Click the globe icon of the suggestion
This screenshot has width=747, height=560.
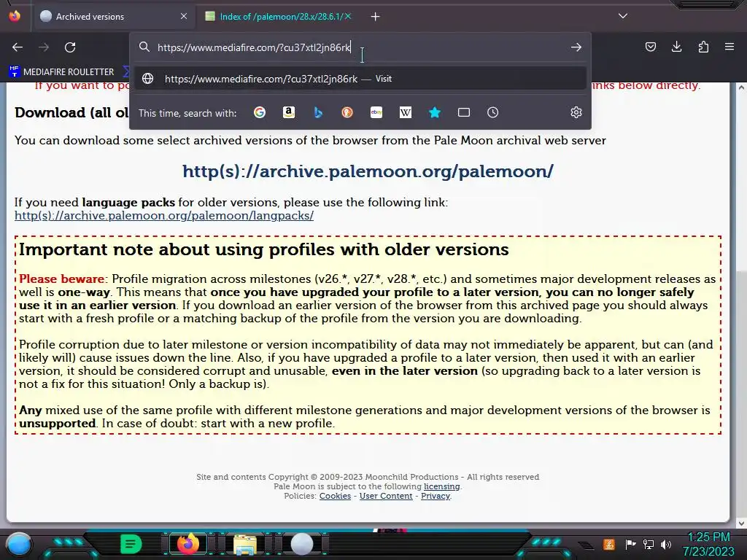[147, 79]
